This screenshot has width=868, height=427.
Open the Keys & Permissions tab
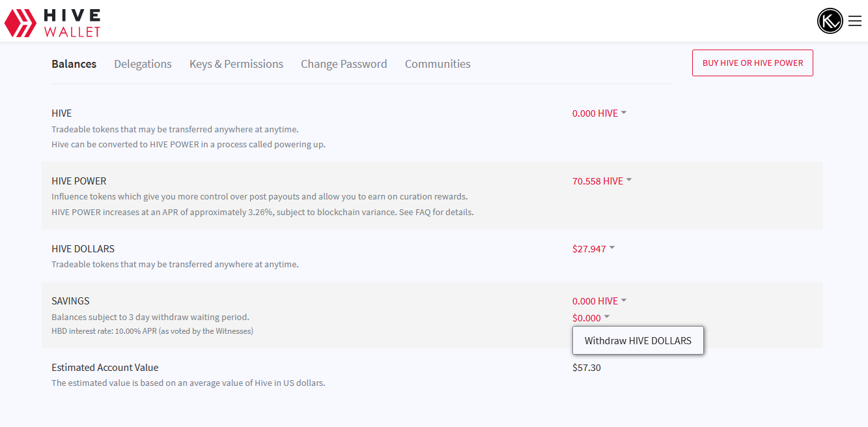236,64
